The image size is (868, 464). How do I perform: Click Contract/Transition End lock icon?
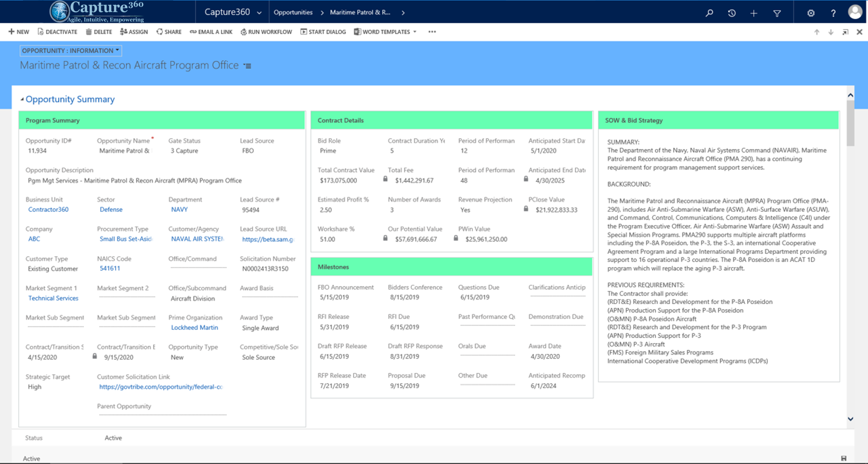click(95, 356)
